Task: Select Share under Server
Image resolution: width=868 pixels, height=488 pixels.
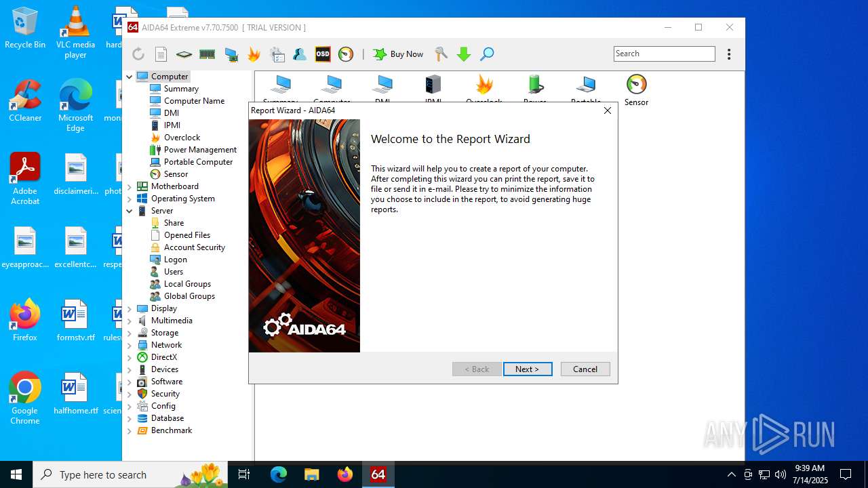Action: point(174,223)
